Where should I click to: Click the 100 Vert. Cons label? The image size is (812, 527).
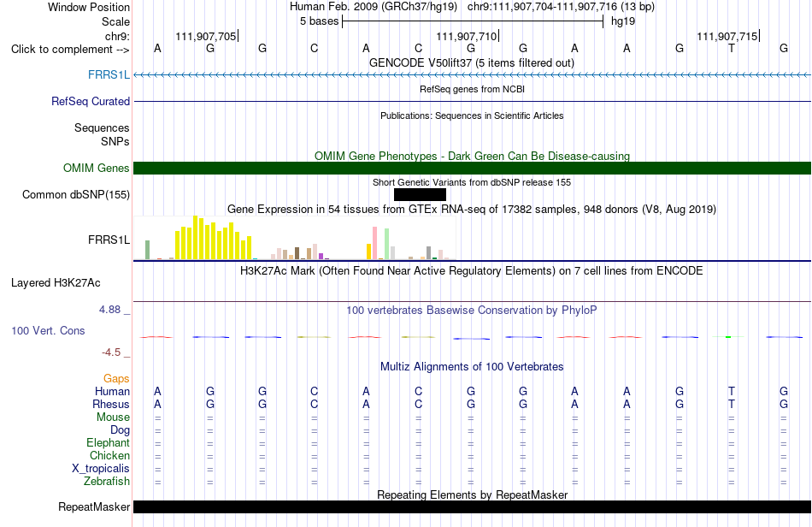coord(48,330)
